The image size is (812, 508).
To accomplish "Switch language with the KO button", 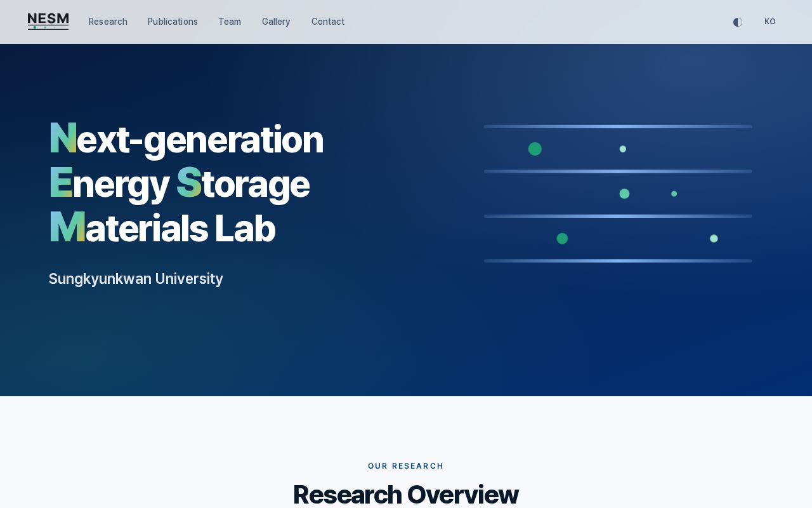I will click(770, 22).
